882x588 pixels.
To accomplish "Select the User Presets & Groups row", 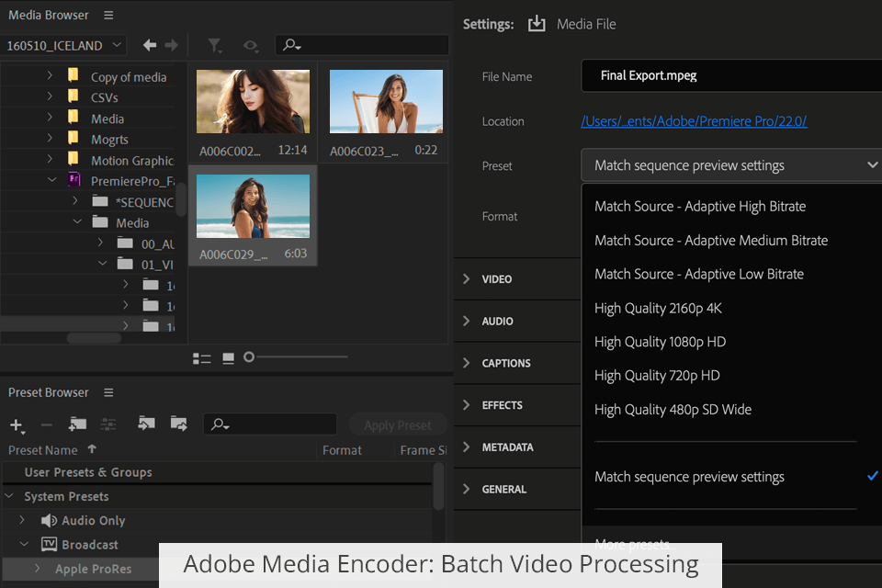I will tap(219, 472).
